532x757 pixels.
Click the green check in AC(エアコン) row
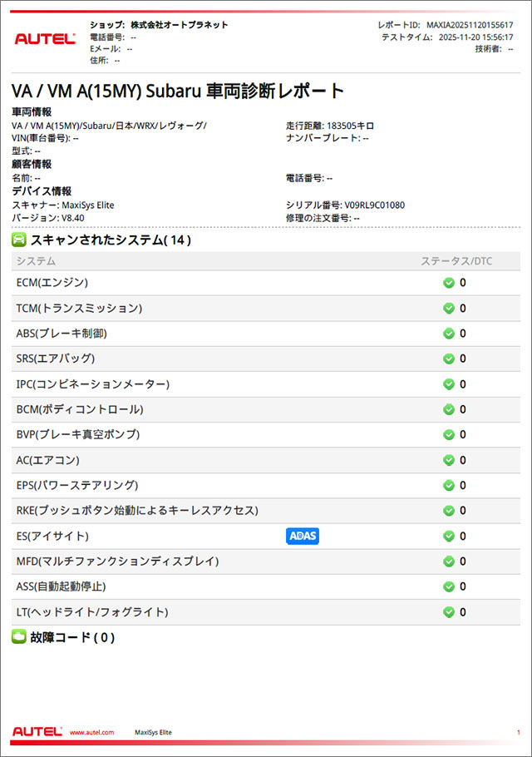coord(449,460)
